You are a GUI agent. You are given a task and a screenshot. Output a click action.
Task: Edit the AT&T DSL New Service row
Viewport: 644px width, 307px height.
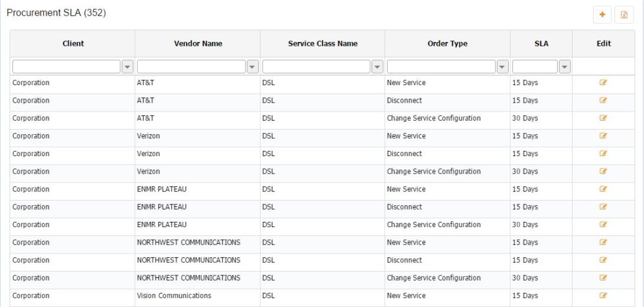[x=603, y=83]
